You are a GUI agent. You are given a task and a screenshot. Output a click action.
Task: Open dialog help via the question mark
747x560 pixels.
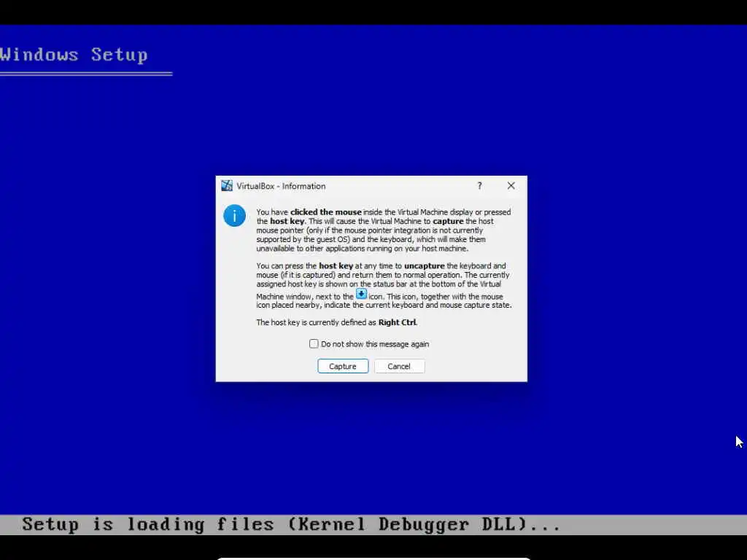point(479,186)
